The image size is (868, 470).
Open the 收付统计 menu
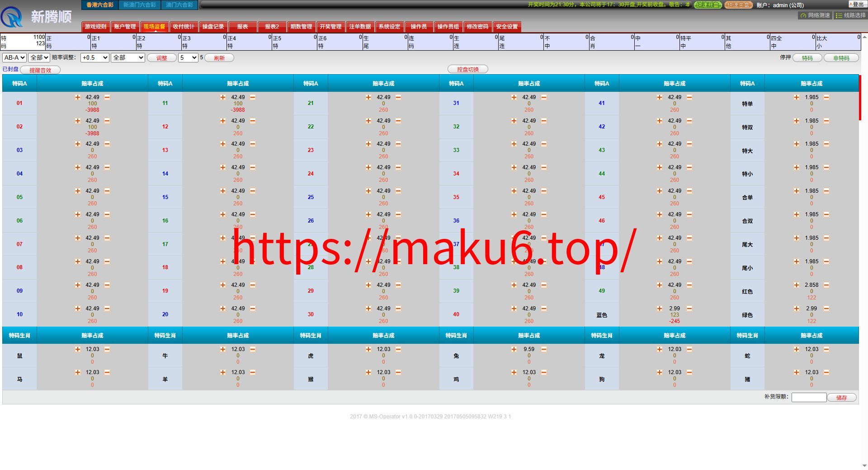(x=184, y=27)
